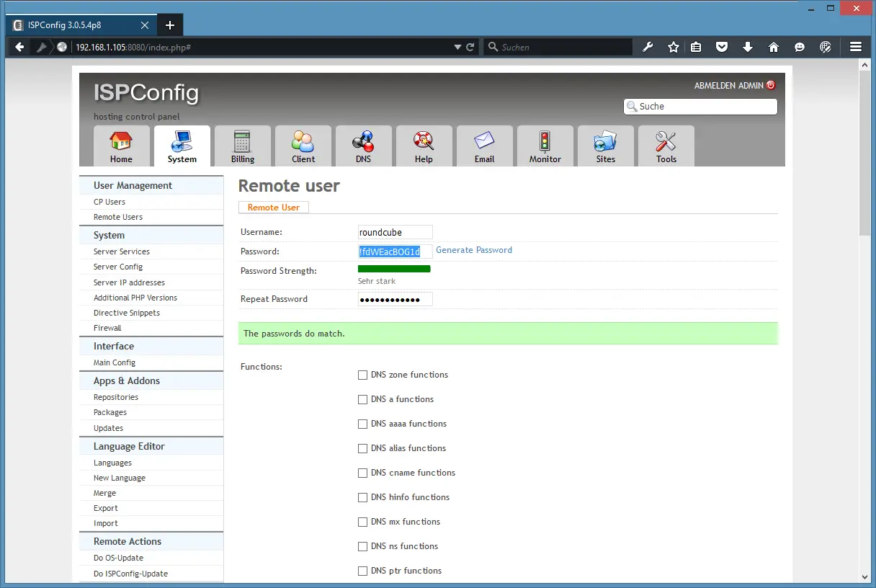Enable DNS aaaa functions checkbox

[x=363, y=424]
